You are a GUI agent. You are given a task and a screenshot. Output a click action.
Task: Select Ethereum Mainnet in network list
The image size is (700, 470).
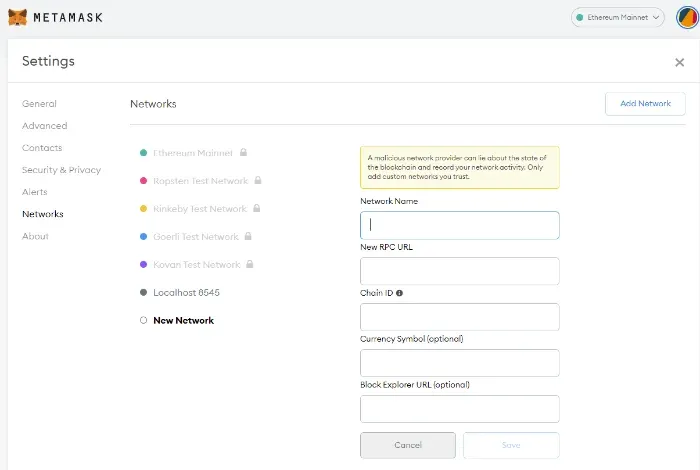pos(193,153)
